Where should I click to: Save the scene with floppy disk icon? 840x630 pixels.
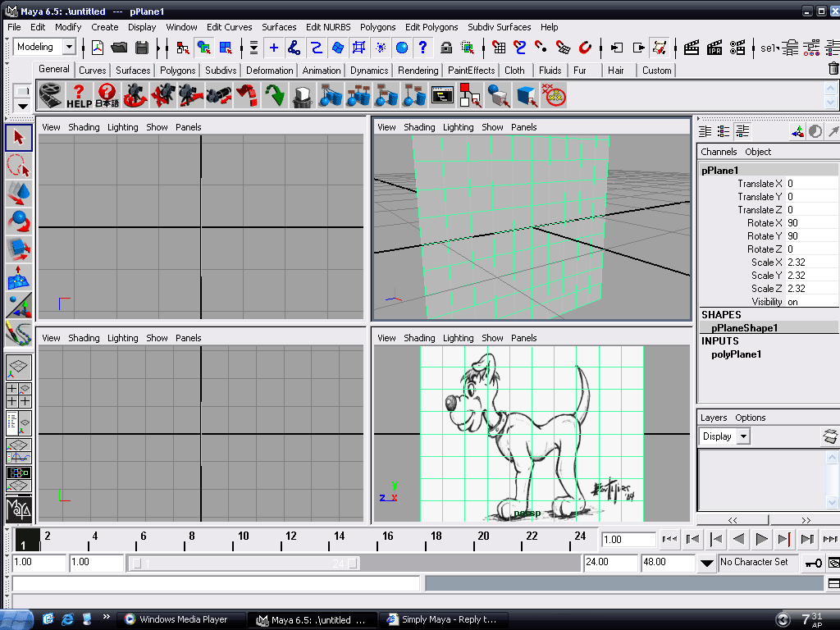[x=141, y=48]
